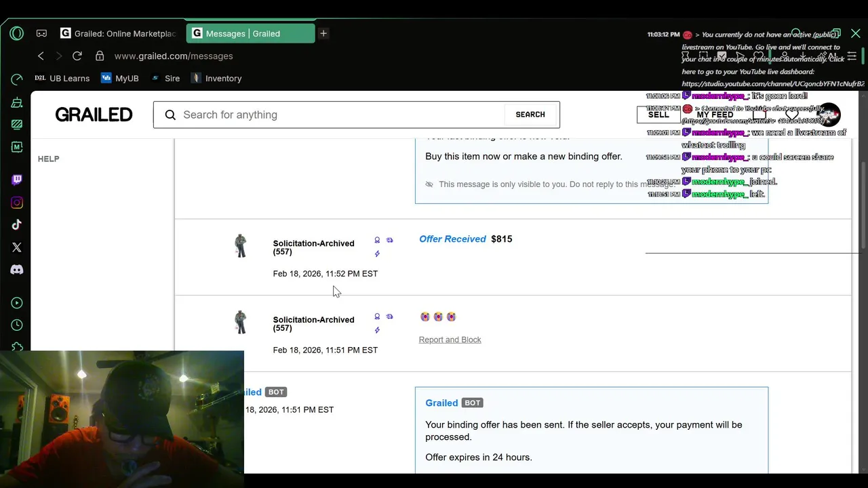Click 'Buy this item now' message text
Screen dimensions: 868x488
pyautogui.click(x=524, y=157)
